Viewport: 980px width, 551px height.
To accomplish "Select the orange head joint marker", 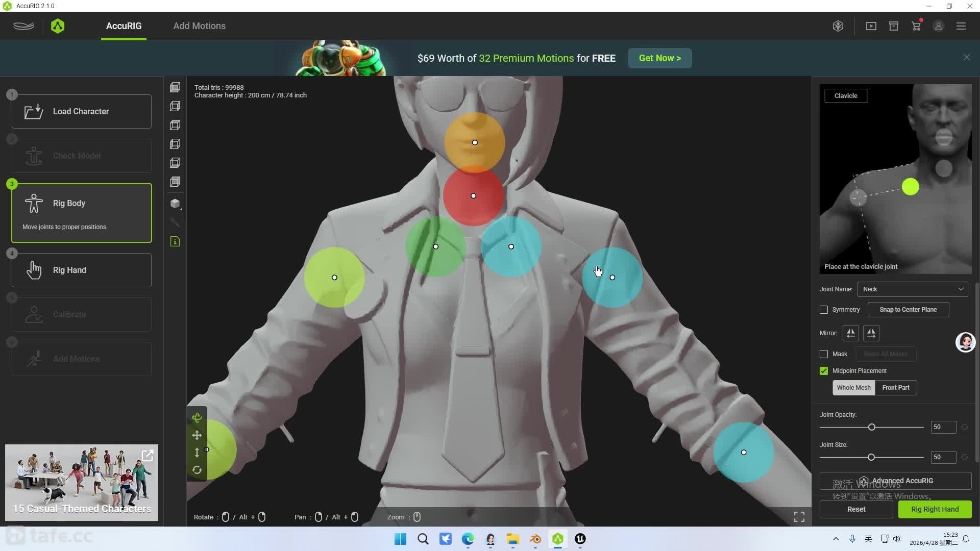I will 475,142.
